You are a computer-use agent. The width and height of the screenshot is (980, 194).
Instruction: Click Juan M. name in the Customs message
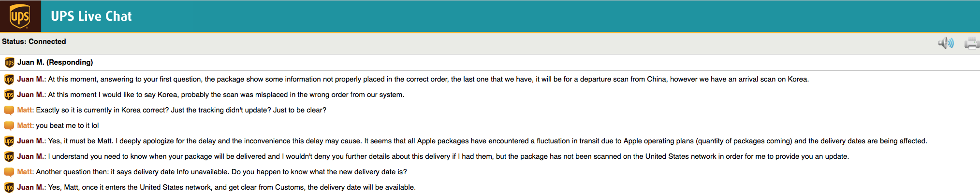(x=31, y=187)
